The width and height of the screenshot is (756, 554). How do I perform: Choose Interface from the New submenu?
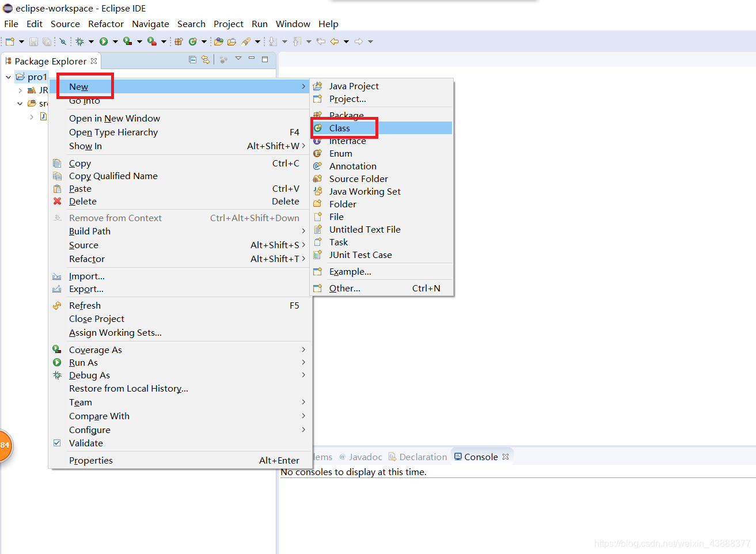pyautogui.click(x=382, y=141)
